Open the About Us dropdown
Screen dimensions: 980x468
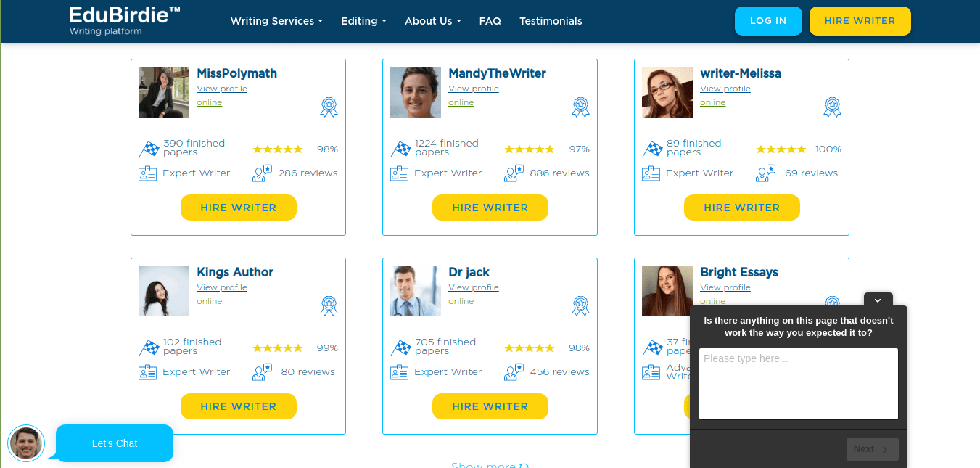pos(432,21)
